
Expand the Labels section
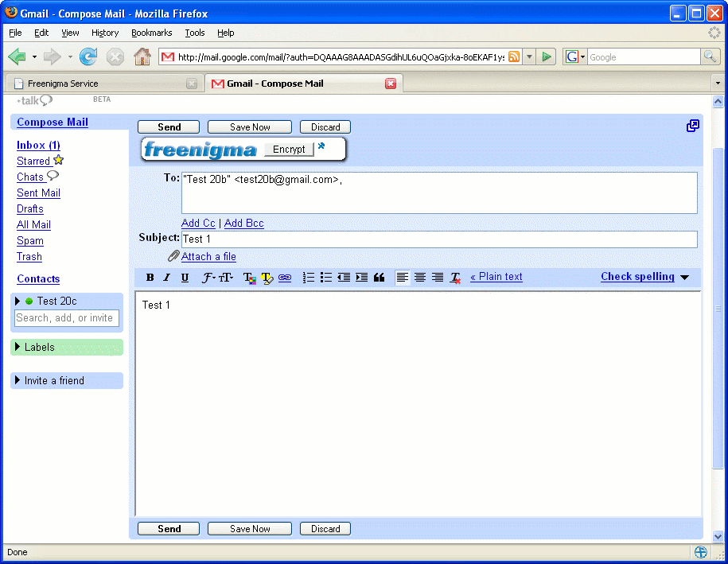click(18, 347)
